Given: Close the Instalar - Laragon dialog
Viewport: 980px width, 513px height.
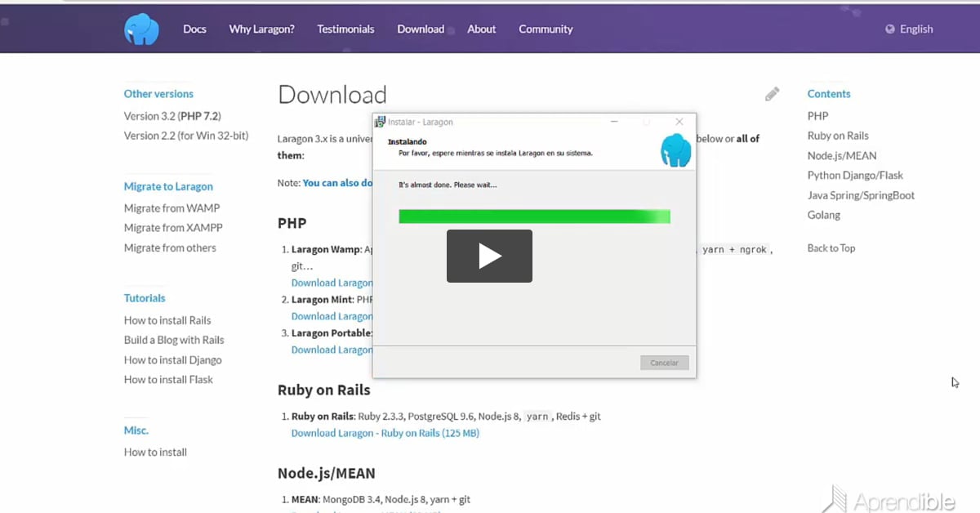Looking at the screenshot, I should tap(679, 122).
